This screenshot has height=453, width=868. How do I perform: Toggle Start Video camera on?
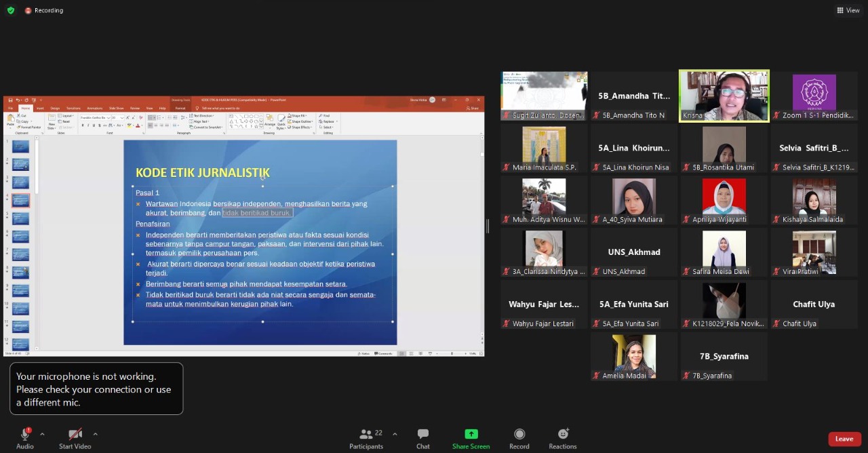point(75,438)
